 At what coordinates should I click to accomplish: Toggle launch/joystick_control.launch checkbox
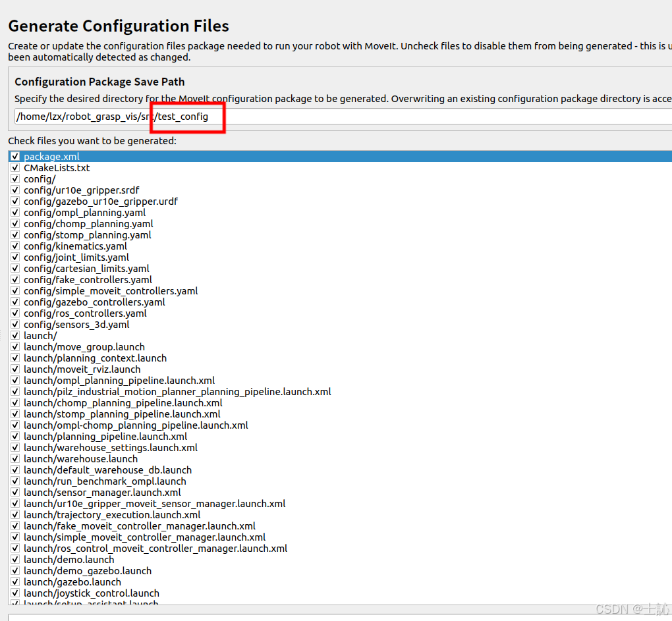tap(15, 593)
